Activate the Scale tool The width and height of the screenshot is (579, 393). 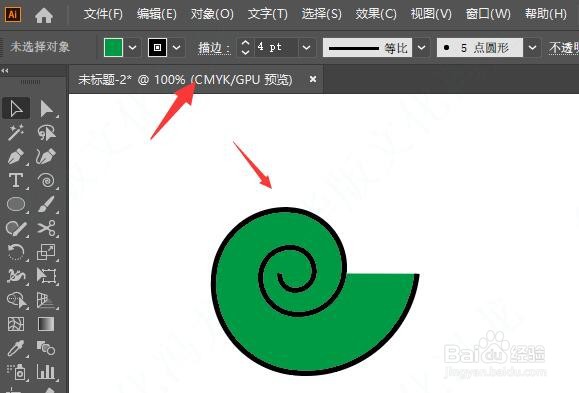[x=47, y=252]
